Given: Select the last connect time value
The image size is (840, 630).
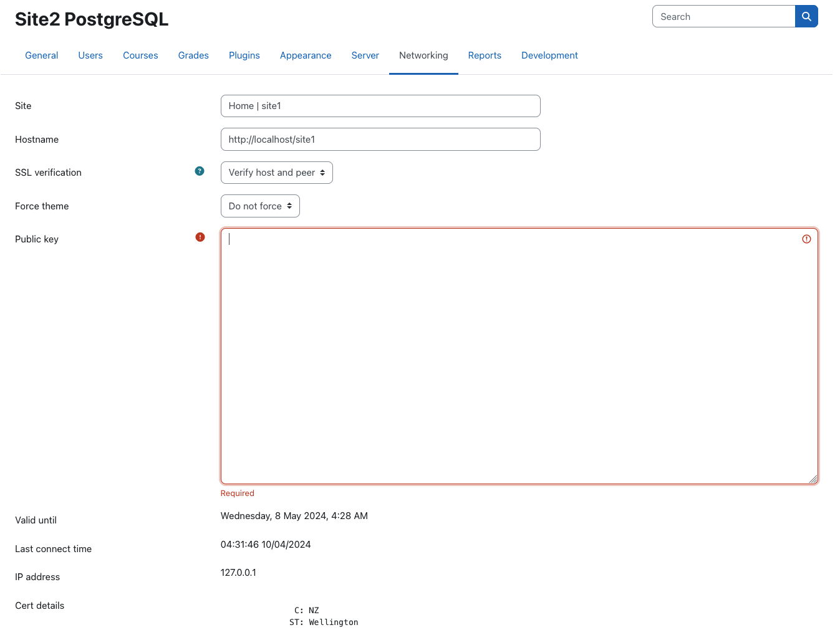Looking at the screenshot, I should tap(266, 545).
